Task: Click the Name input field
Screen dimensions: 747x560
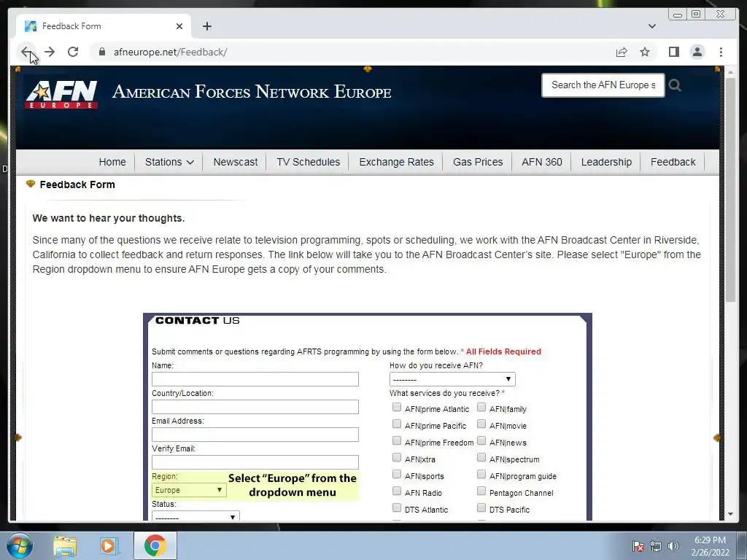Action: tap(255, 379)
